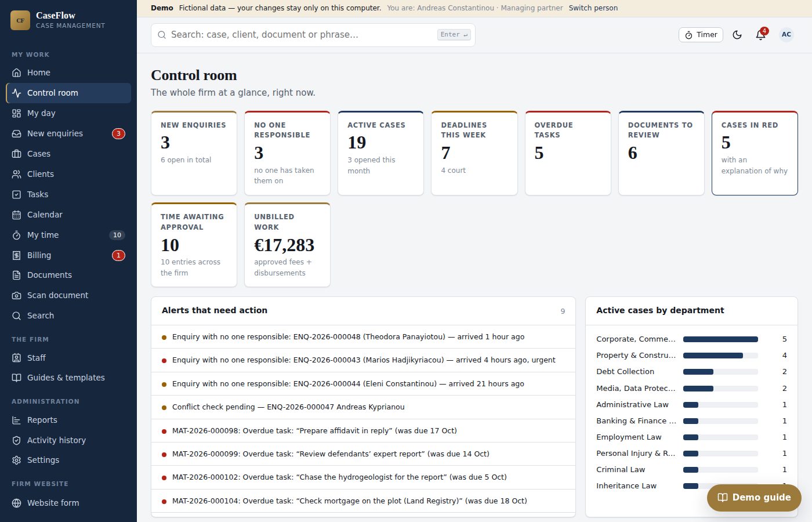Open Activity history shield icon
The image size is (812, 522).
pos(17,440)
